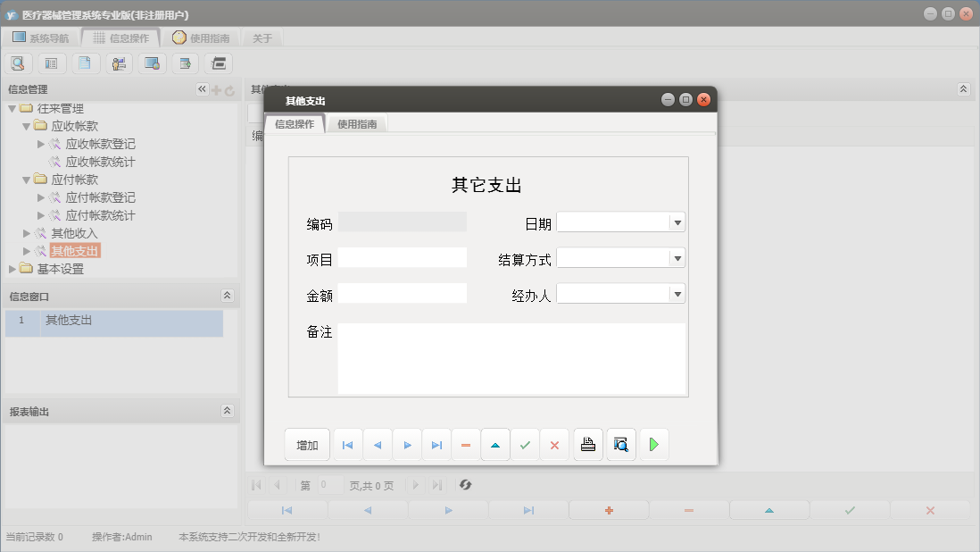Click the add-table toolbar icon
980x552 pixels.
(x=185, y=63)
